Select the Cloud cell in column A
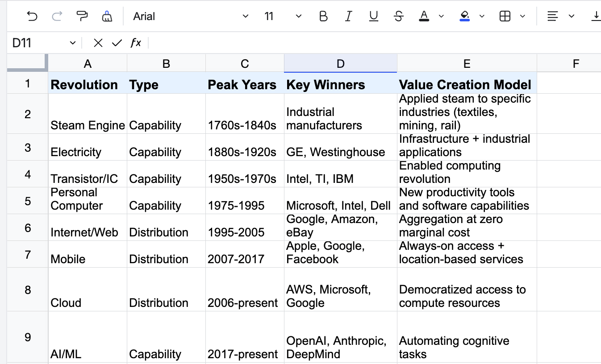Image resolution: width=601 pixels, height=364 pixels. (x=88, y=290)
